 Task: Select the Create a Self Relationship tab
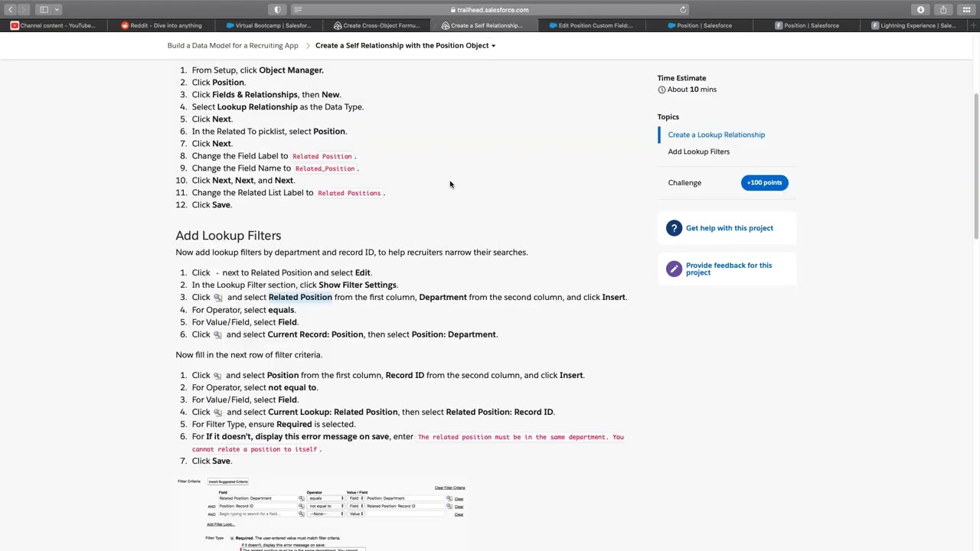pos(485,25)
